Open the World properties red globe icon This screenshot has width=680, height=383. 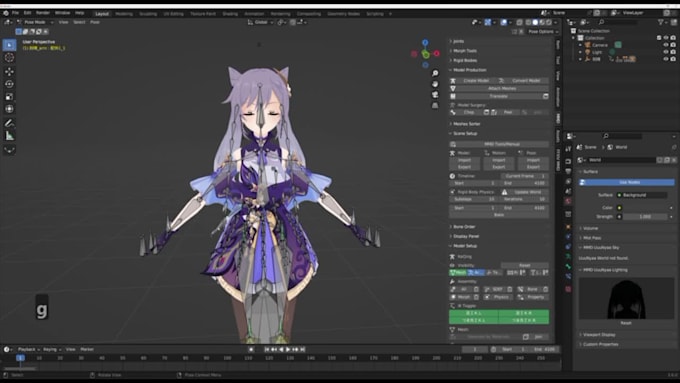(568, 202)
